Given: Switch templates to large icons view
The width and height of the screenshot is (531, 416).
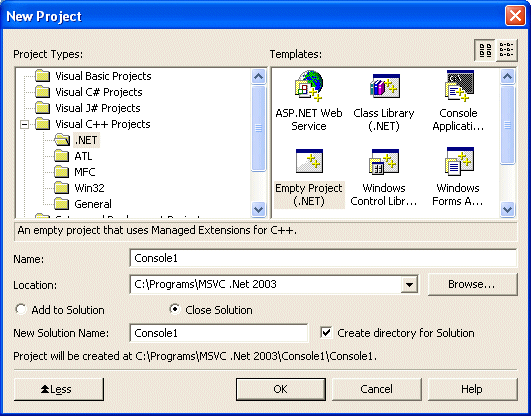Looking at the screenshot, I should [485, 50].
